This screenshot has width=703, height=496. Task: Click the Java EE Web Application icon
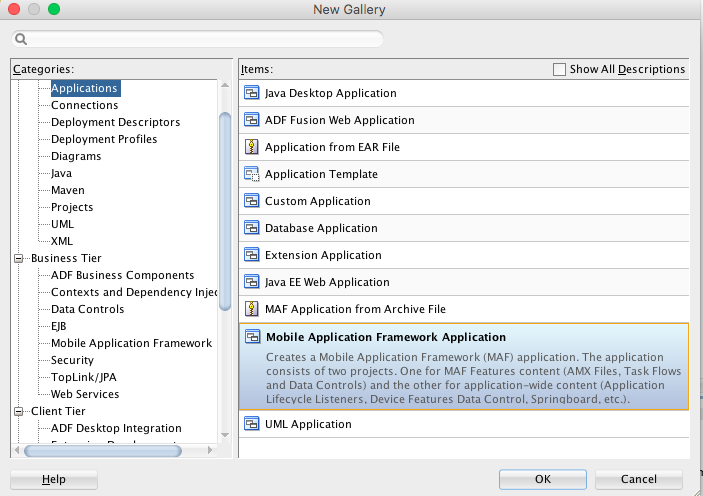tap(252, 282)
